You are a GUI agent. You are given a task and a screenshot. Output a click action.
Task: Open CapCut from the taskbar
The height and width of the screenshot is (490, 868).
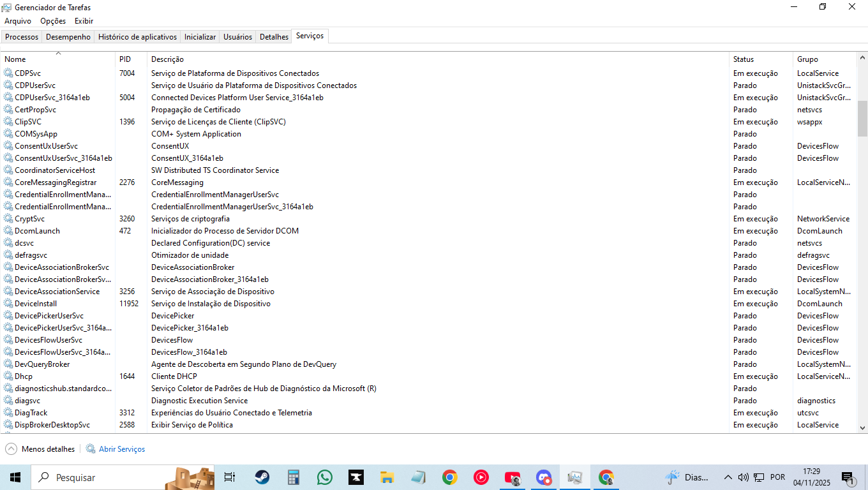[355, 477]
